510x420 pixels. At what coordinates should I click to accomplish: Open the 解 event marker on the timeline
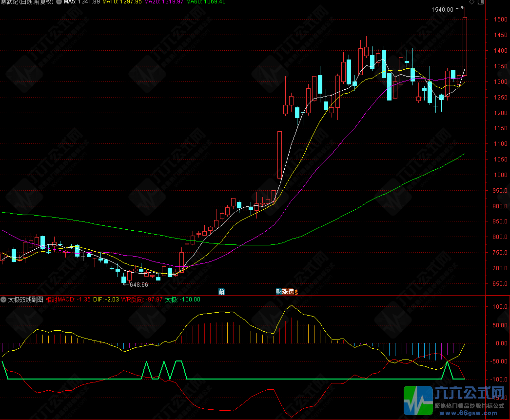[221, 292]
